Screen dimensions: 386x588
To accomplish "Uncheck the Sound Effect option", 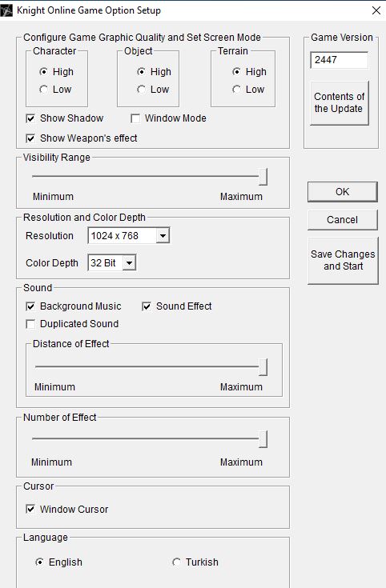I will [x=147, y=306].
